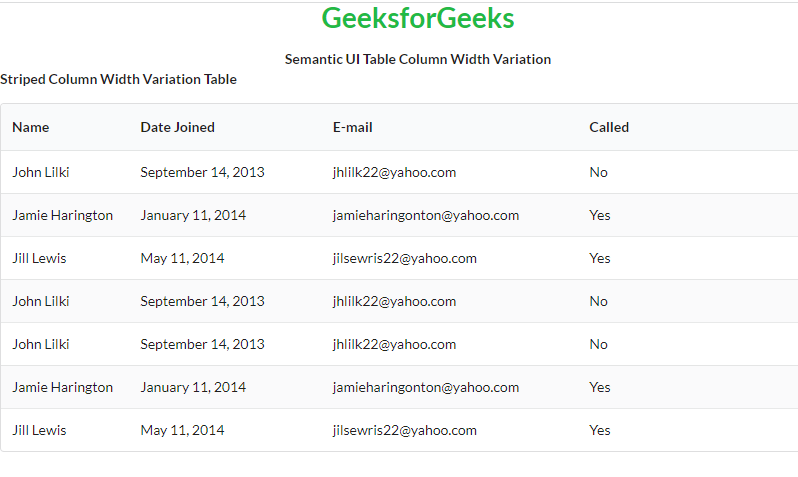Screen dimensions: 798x477
Task: Click the Yes value in the third row
Action: (x=600, y=258)
